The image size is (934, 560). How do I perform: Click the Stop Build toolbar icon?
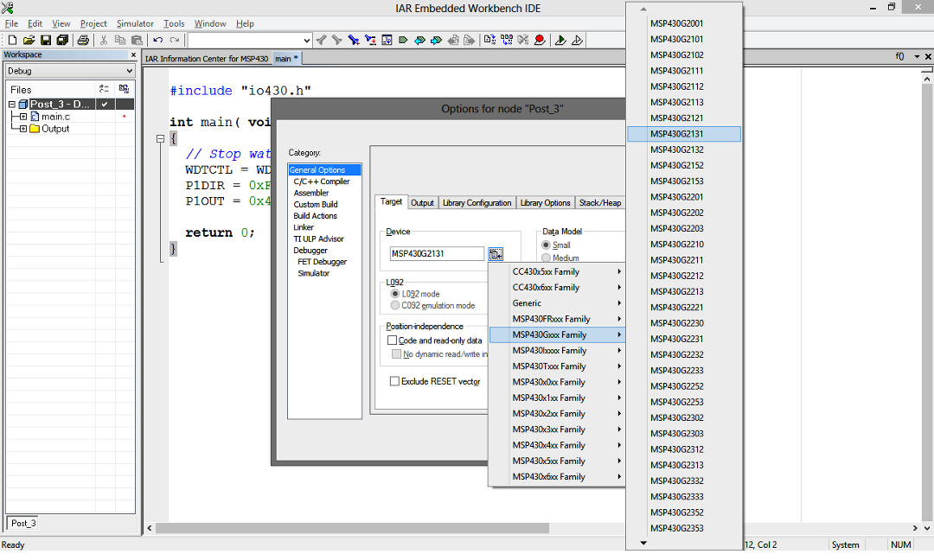523,41
